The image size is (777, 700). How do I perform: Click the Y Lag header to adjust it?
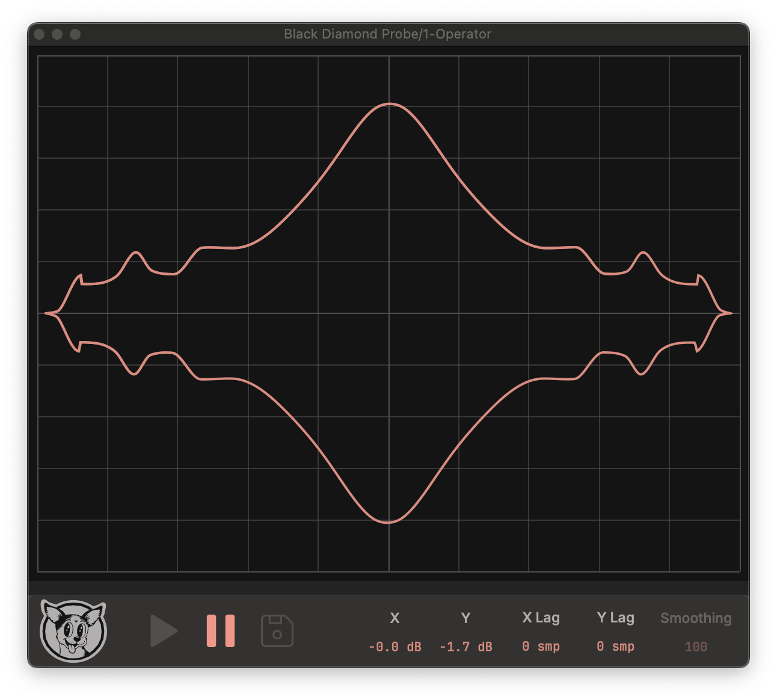click(615, 618)
